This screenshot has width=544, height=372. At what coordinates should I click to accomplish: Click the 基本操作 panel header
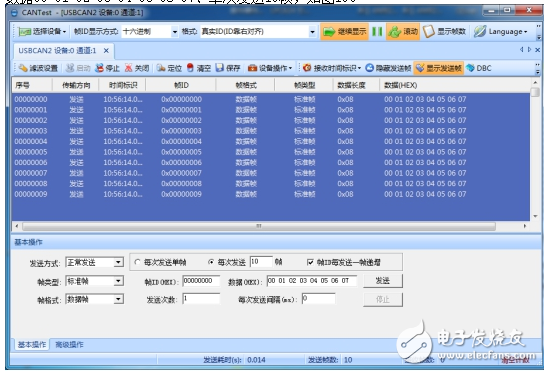click(x=276, y=242)
